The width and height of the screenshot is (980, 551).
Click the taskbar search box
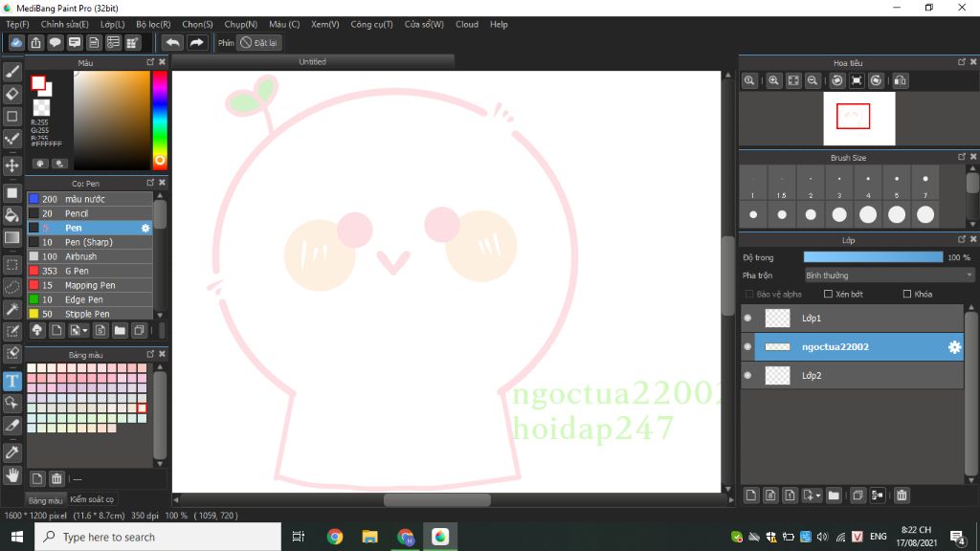coord(158,537)
